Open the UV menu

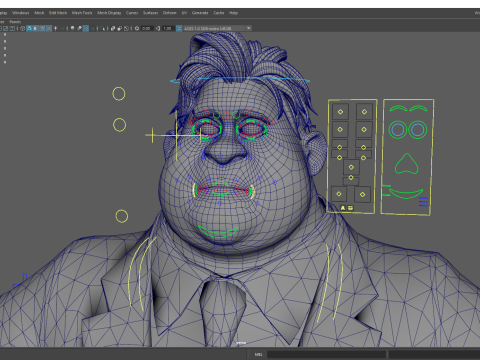184,13
